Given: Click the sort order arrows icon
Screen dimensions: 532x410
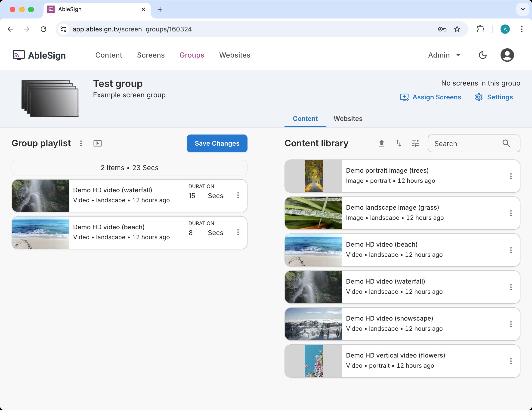Looking at the screenshot, I should pos(399,143).
